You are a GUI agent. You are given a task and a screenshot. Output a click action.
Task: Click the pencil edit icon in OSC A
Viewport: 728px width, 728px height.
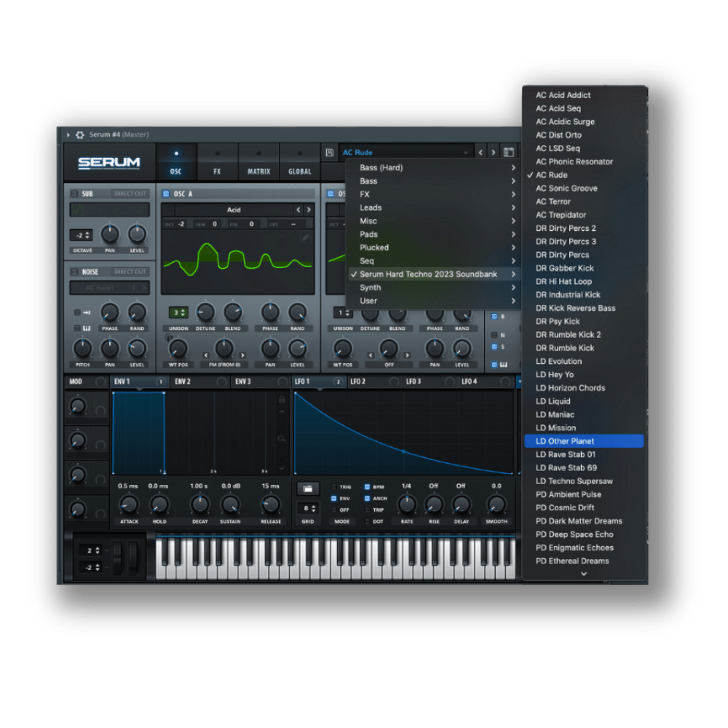pyautogui.click(x=306, y=237)
